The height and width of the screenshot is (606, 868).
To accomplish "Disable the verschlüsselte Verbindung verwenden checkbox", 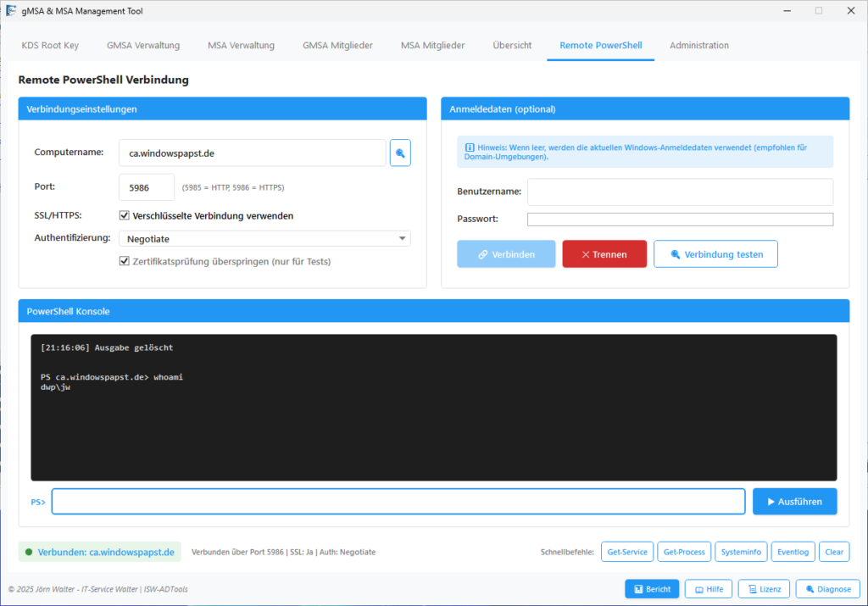I will (x=124, y=215).
